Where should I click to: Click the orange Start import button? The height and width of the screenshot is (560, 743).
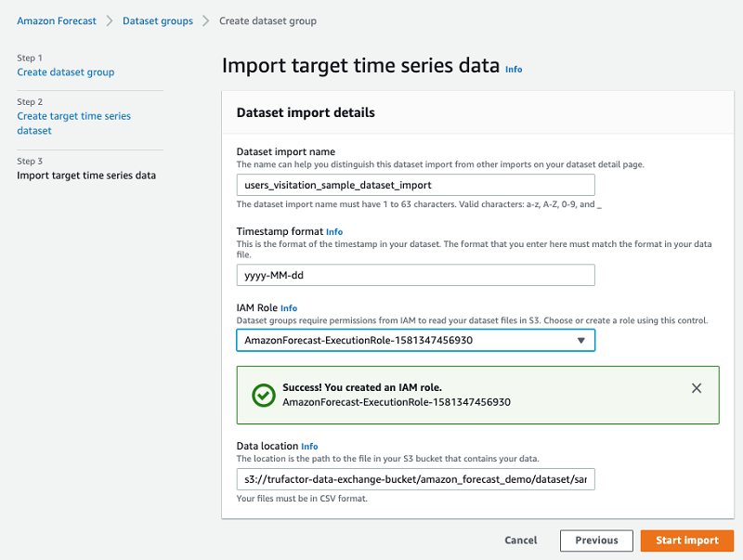pyautogui.click(x=687, y=540)
